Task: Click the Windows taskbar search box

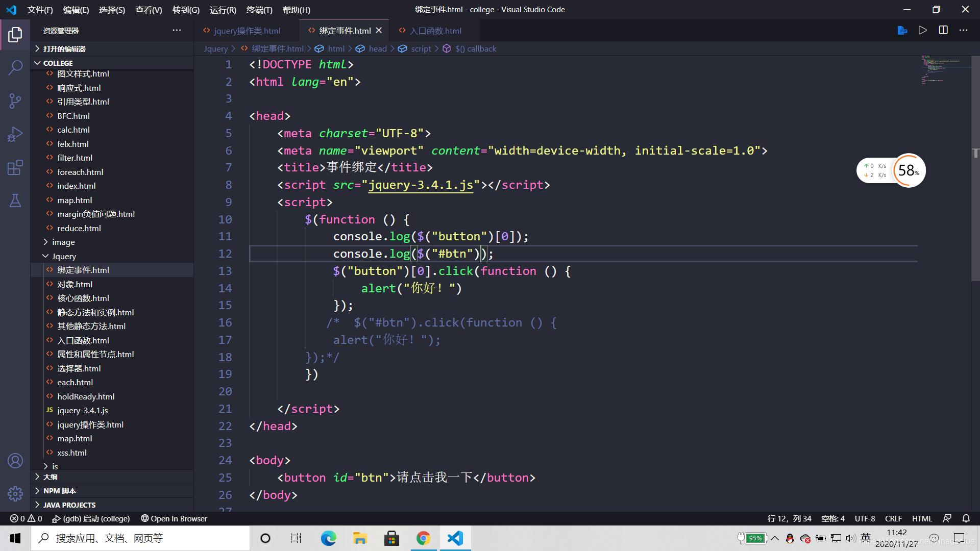Action: pos(140,538)
